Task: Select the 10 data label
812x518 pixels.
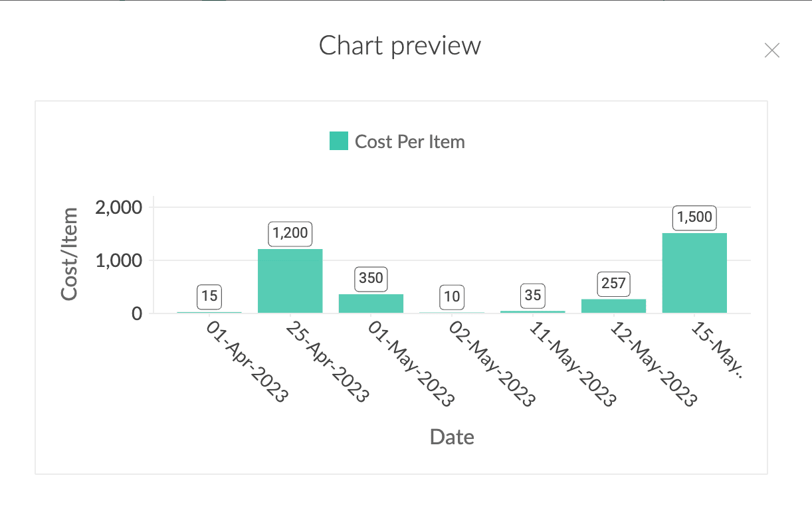Action: (x=452, y=296)
